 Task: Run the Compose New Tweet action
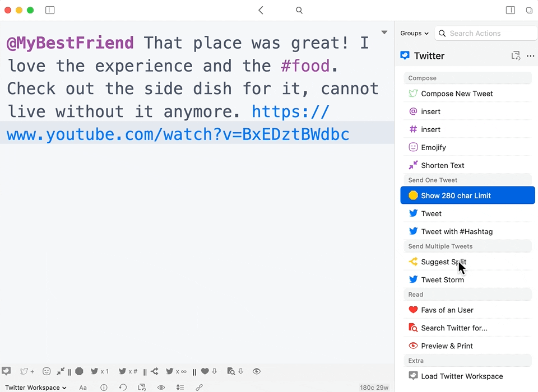tap(467, 94)
